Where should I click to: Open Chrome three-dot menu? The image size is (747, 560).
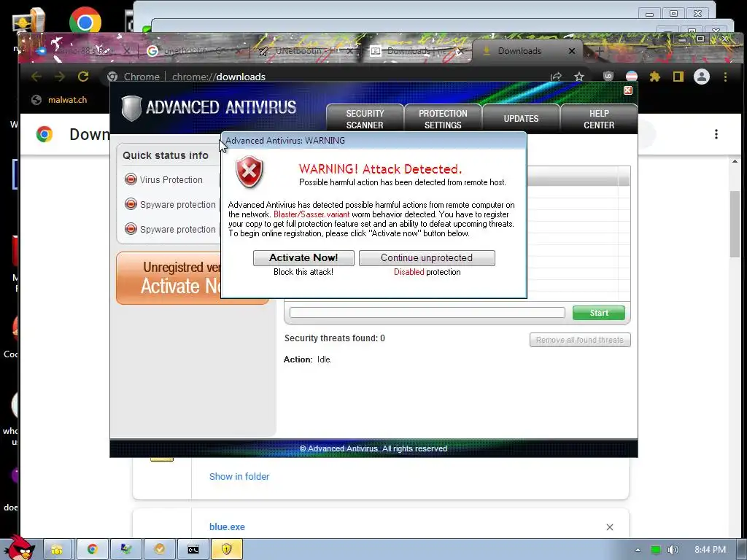(725, 77)
